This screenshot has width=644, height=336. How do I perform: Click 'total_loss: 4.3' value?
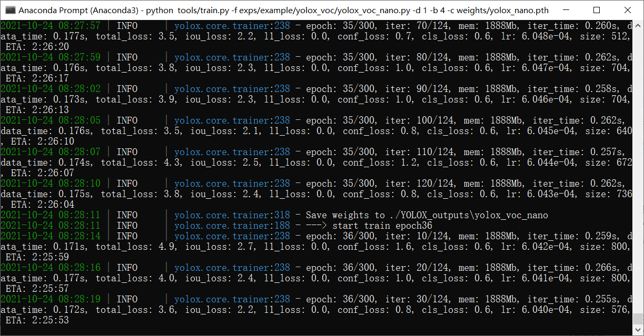pos(140,162)
